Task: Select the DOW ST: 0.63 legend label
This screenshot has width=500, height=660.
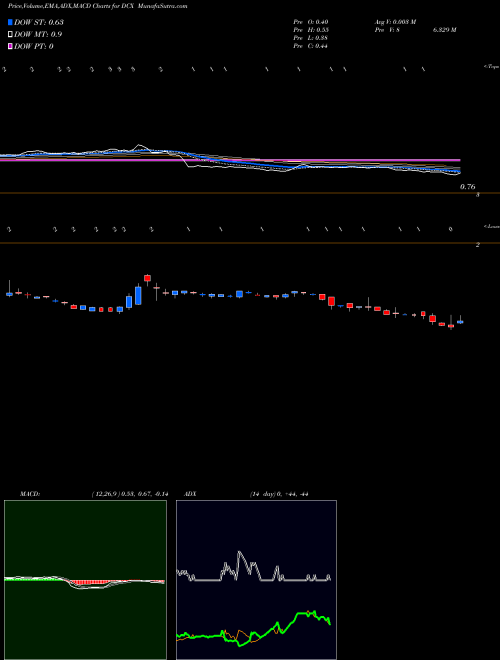Action: pos(39,22)
